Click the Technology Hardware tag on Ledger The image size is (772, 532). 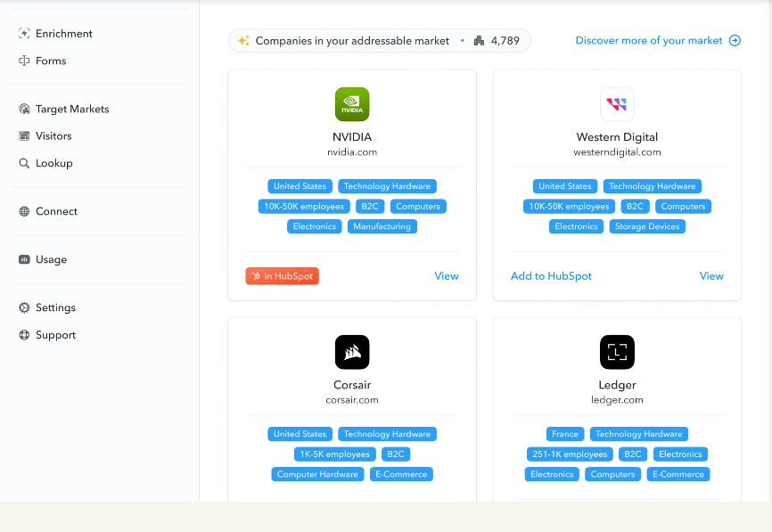click(639, 434)
